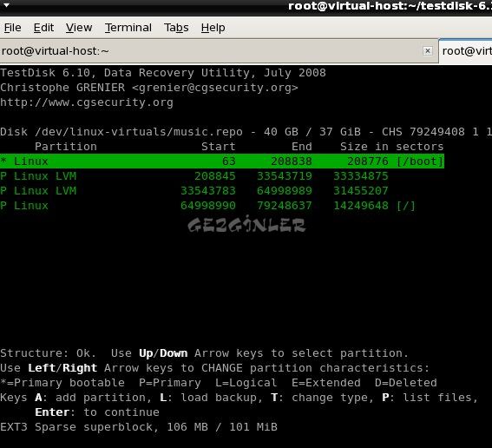Image resolution: width=492 pixels, height=448 pixels.
Task: Click the T: change type hint
Action: click(323, 398)
